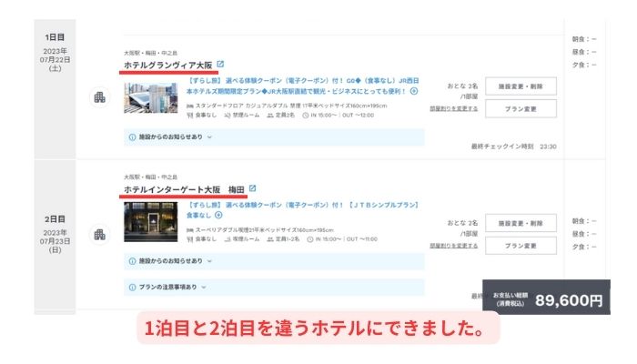Click プラン変更 button for Hotel Granvia Osaka
Screen dimensions: 637x364
click(x=521, y=109)
